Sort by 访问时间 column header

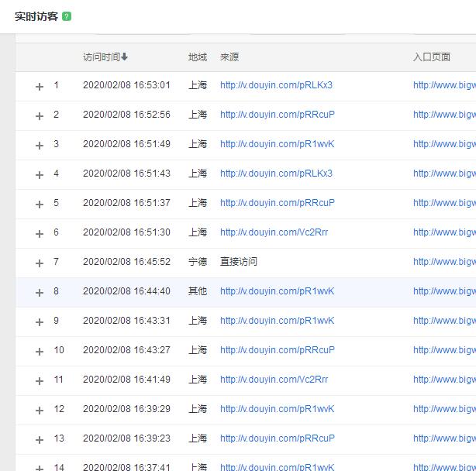pos(105,57)
